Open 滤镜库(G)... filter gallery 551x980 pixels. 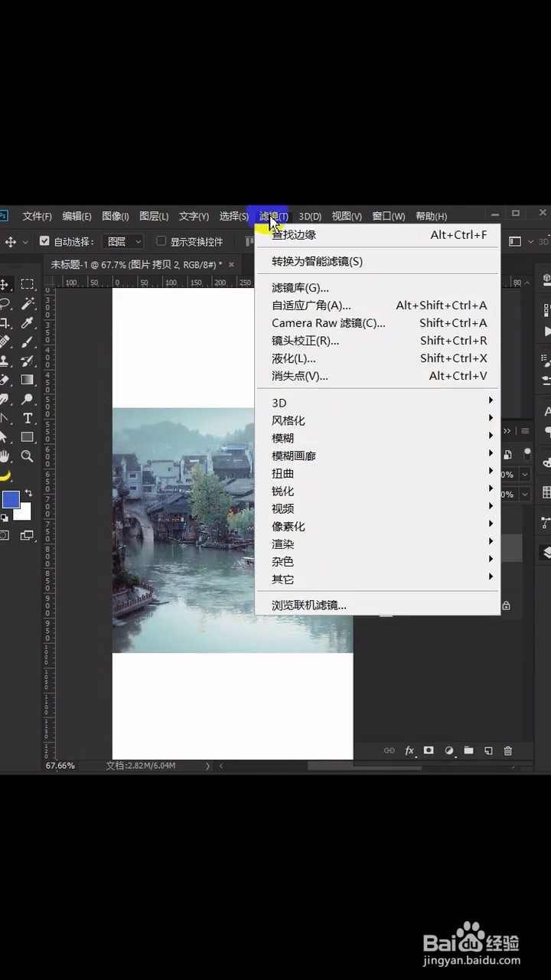click(x=377, y=288)
